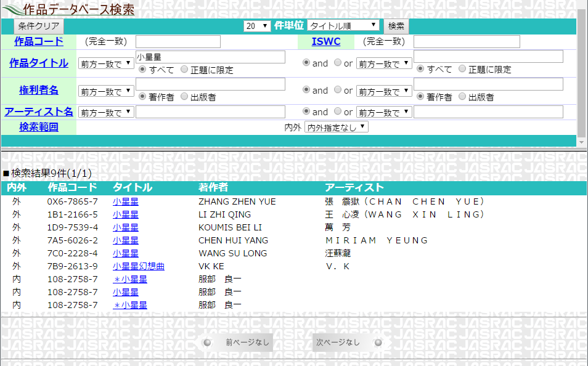Select first 出版者 radio in 権利者名 row
This screenshot has width=588, height=366.
point(184,96)
